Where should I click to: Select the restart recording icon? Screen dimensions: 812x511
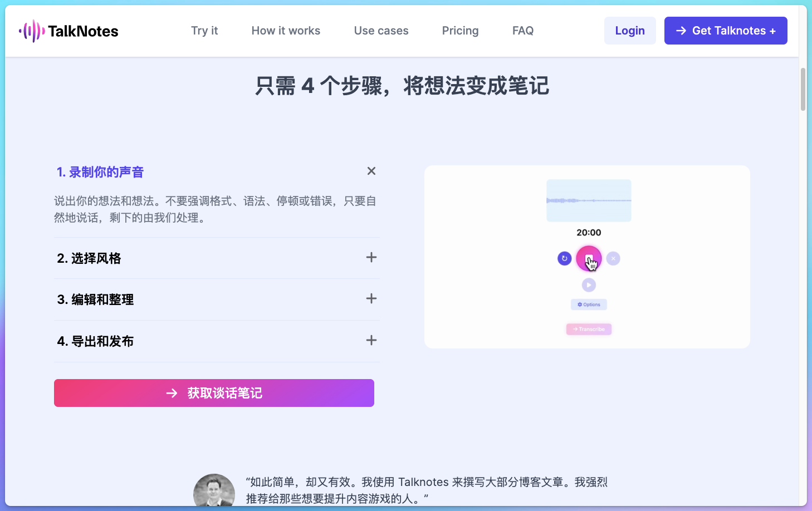coord(564,258)
